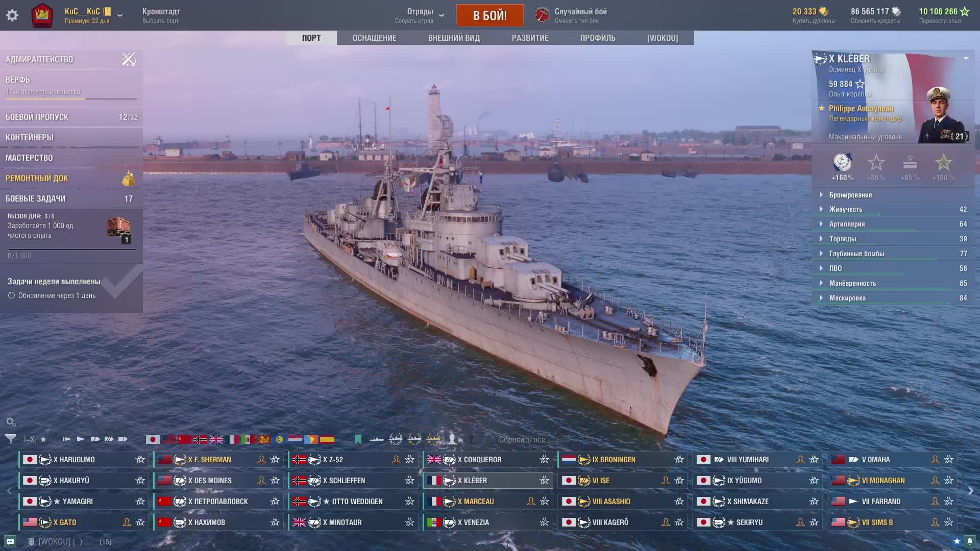Click Сбросить все to reset filters
This screenshot has width=980, height=551.
522,440
